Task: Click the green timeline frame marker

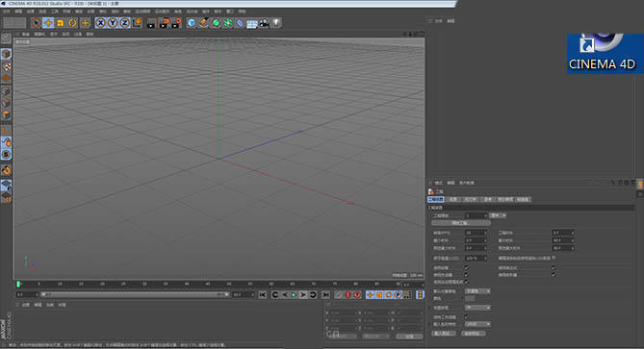Action: click(x=18, y=284)
